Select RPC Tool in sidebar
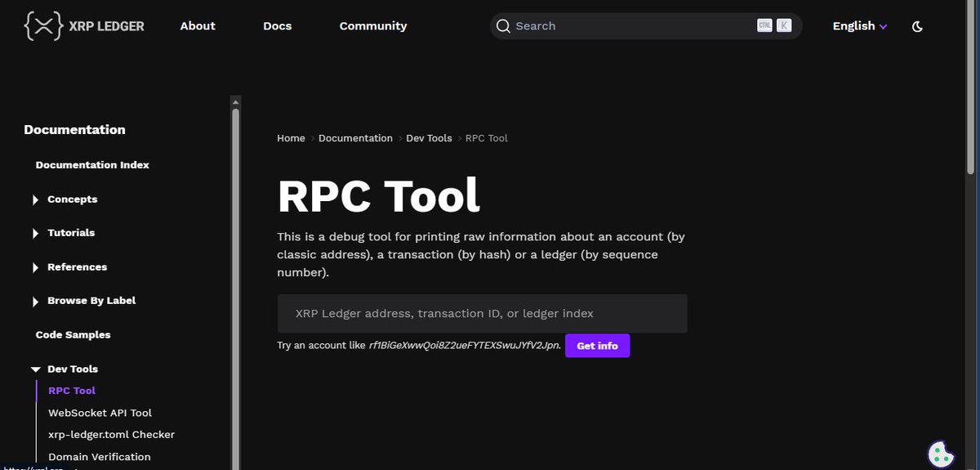The height and width of the screenshot is (470, 980). click(x=72, y=391)
